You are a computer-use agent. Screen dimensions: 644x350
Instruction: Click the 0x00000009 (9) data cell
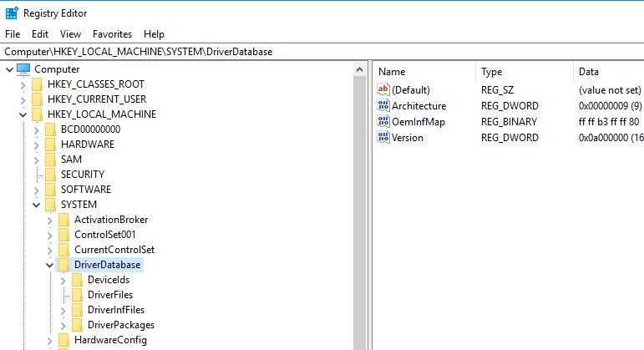point(610,105)
